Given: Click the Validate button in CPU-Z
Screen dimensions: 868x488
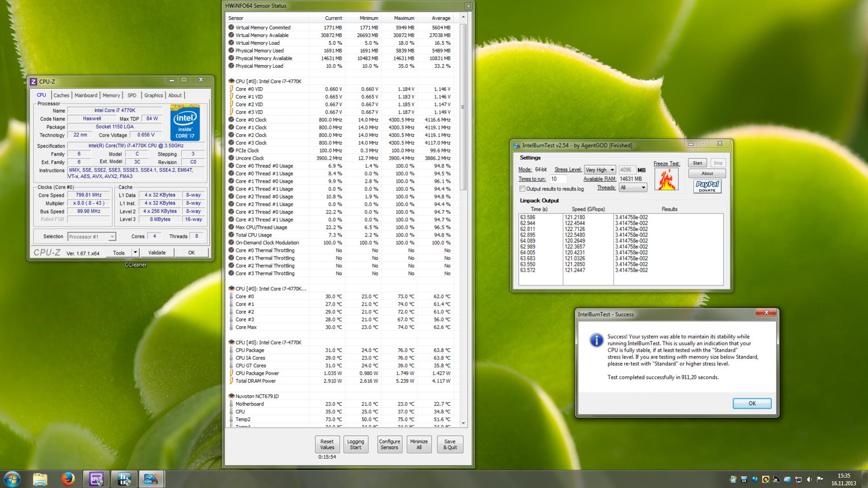Looking at the screenshot, I should (x=157, y=252).
